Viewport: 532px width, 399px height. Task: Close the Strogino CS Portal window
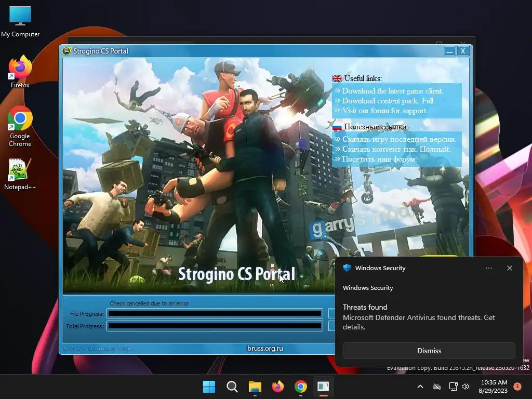(x=463, y=51)
